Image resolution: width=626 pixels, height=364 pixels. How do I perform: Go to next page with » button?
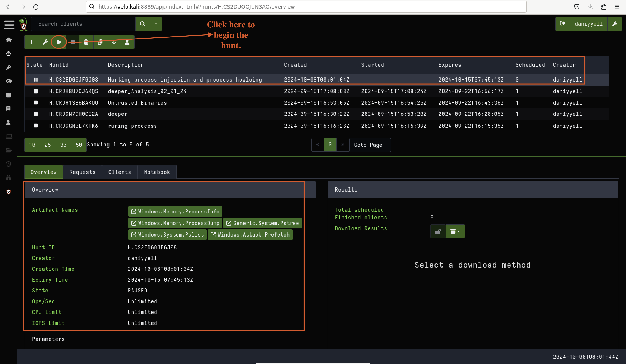click(x=343, y=145)
